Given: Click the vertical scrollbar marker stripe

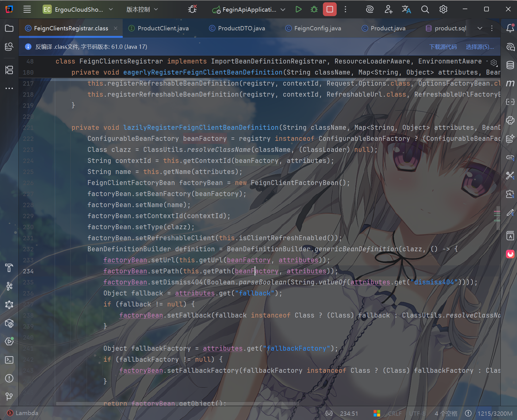Looking at the screenshot, I should coord(497,216).
